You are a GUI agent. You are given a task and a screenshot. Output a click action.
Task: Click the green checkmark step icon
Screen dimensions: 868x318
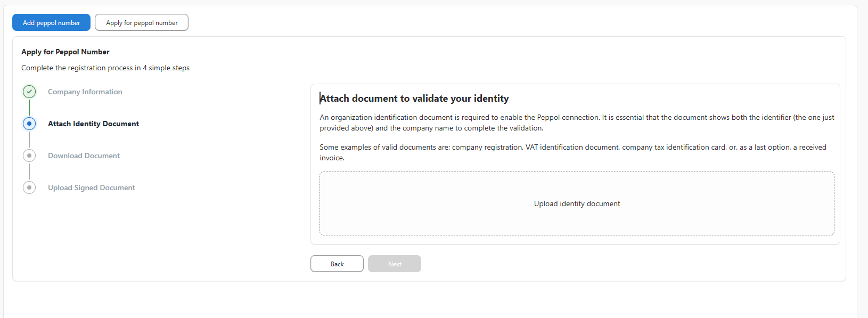tap(29, 92)
